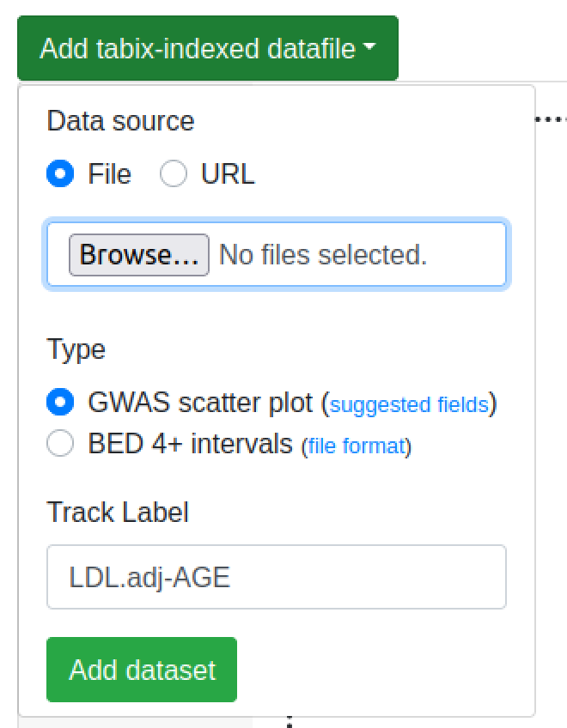This screenshot has width=567, height=728.
Task: Collapse the Add tabix-indexed datafile dropdown
Action: [x=206, y=48]
